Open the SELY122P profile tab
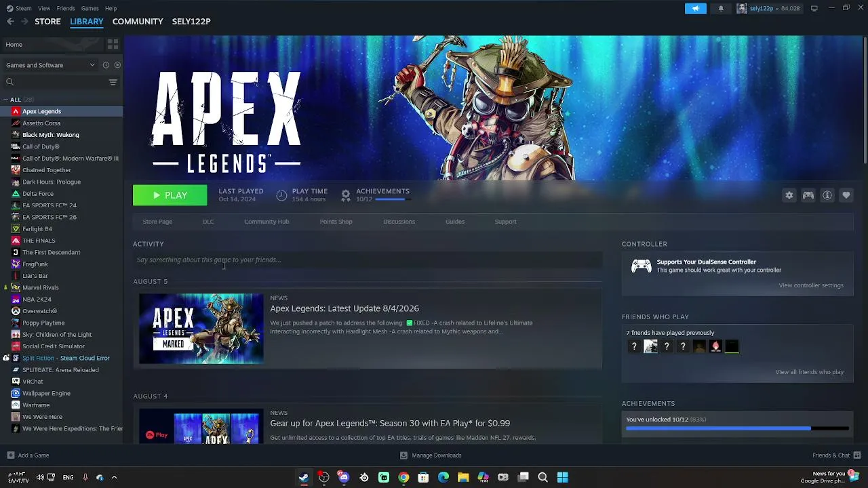 [x=191, y=22]
